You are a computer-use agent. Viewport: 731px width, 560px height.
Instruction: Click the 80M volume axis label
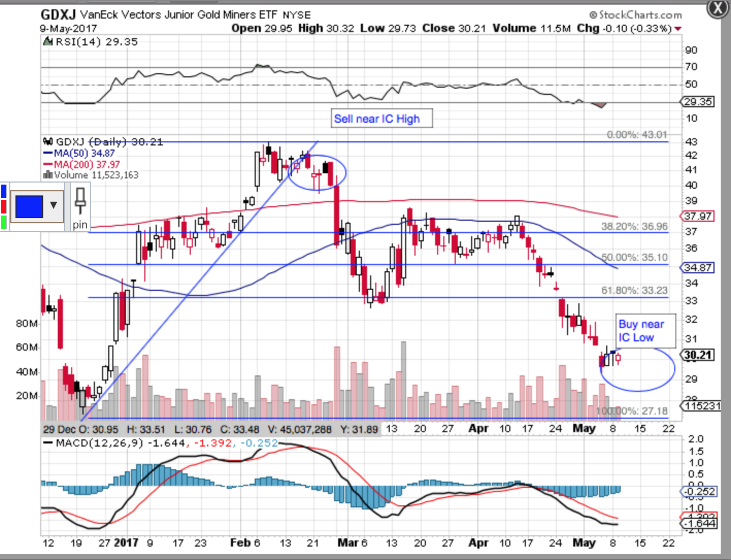pyautogui.click(x=27, y=323)
